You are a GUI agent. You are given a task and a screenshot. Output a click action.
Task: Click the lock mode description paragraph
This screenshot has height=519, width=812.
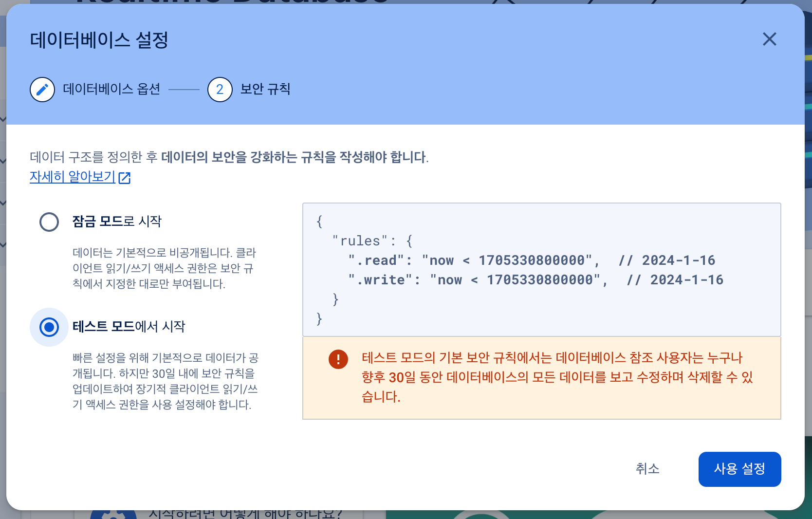coord(164,268)
